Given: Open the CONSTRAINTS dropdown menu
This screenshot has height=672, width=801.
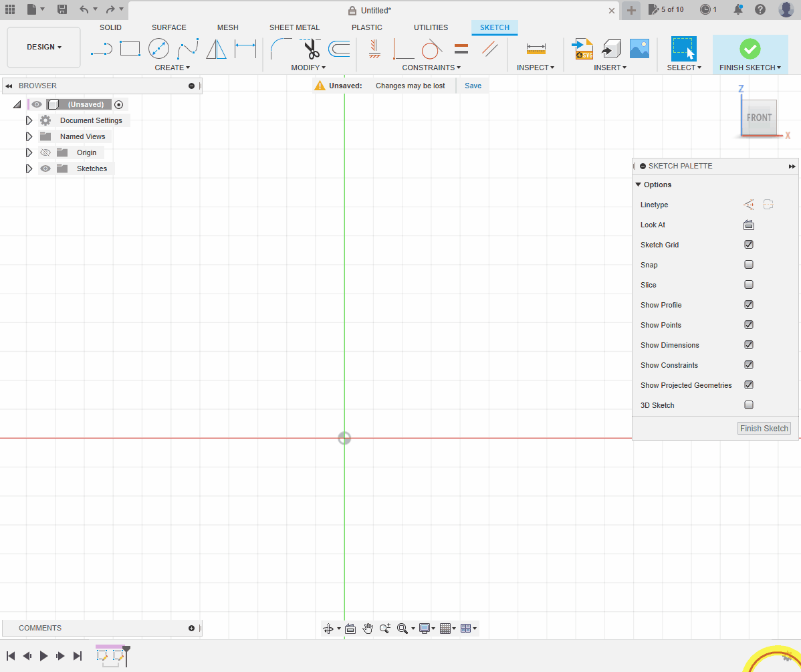Looking at the screenshot, I should [431, 68].
